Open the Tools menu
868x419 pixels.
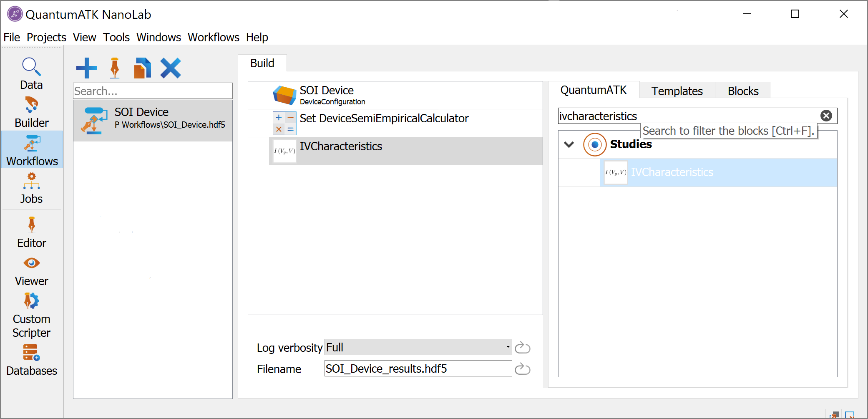coord(116,37)
